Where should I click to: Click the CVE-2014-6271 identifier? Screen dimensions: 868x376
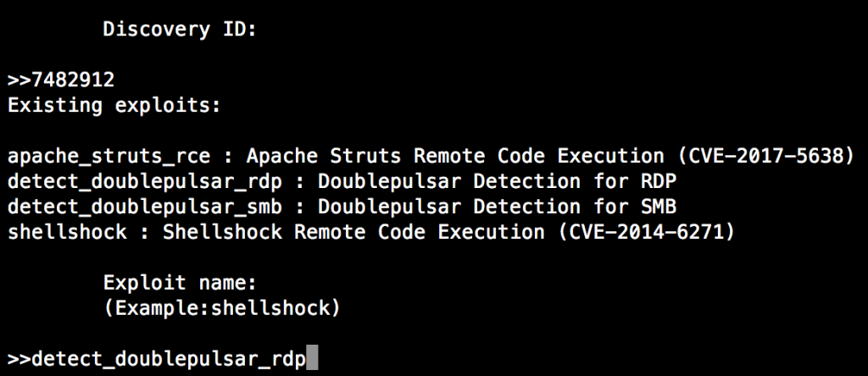(x=647, y=232)
